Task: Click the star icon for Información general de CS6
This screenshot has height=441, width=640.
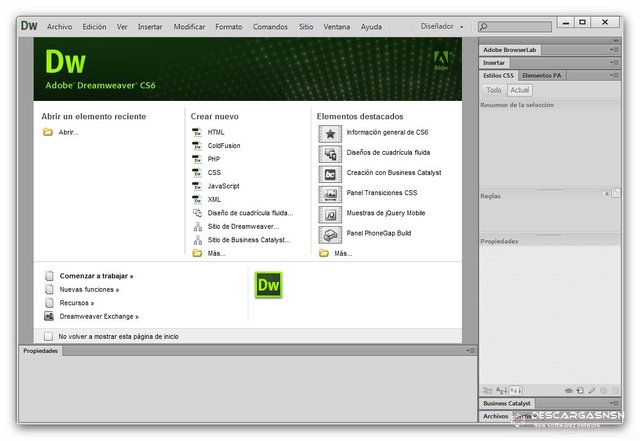Action: pyautogui.click(x=330, y=134)
